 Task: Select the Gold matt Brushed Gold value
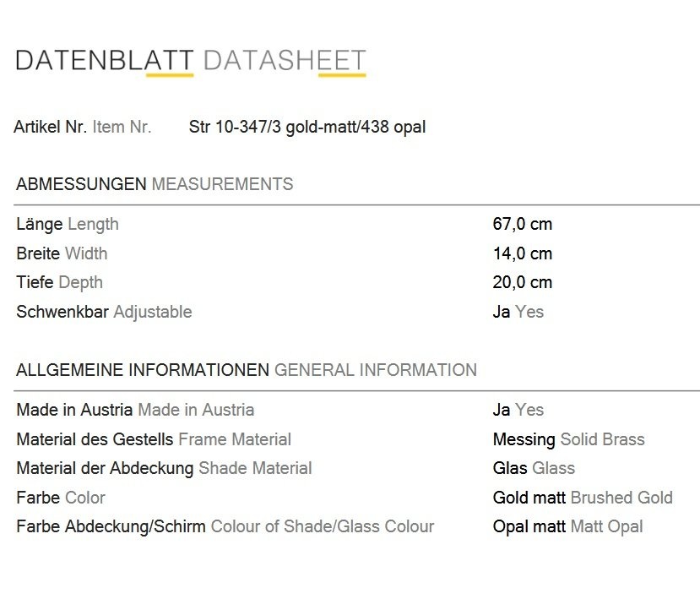583,498
